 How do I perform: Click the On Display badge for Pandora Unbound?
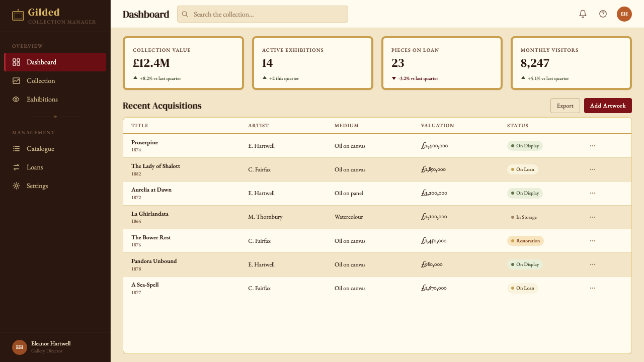(x=525, y=264)
